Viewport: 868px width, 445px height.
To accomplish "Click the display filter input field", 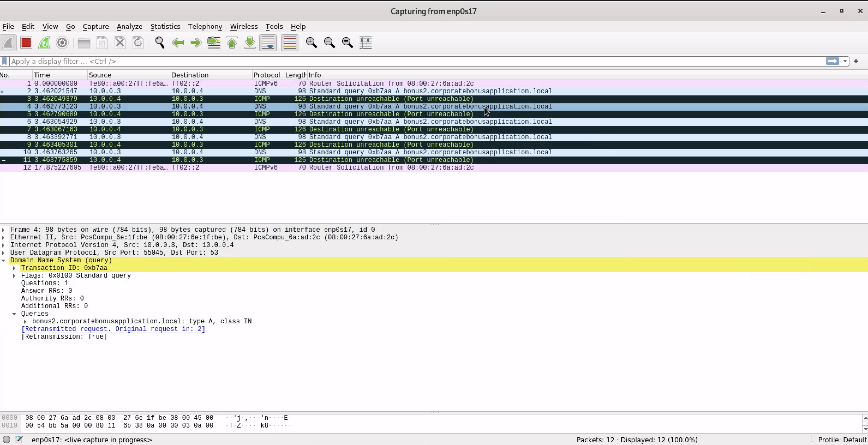I will click(417, 61).
